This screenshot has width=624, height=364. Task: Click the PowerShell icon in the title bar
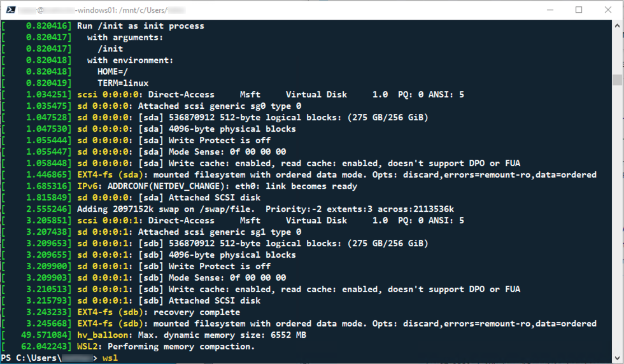8,10
